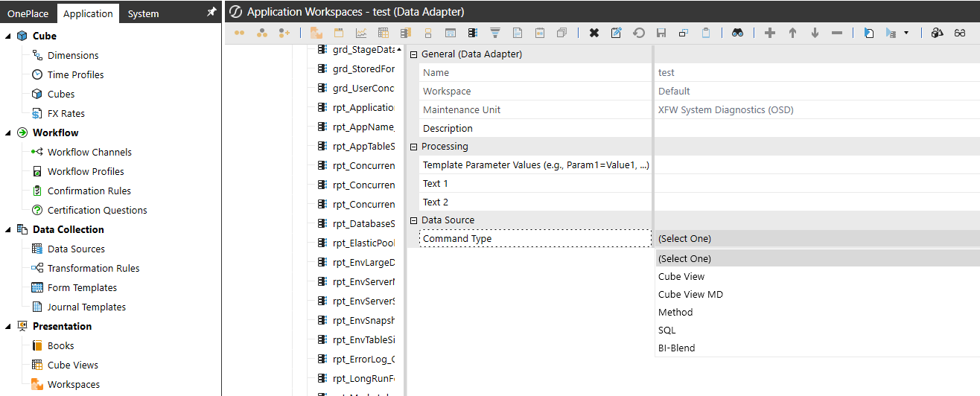Collapse the Workflow tree group
The height and width of the screenshot is (396, 980).
coord(7,132)
